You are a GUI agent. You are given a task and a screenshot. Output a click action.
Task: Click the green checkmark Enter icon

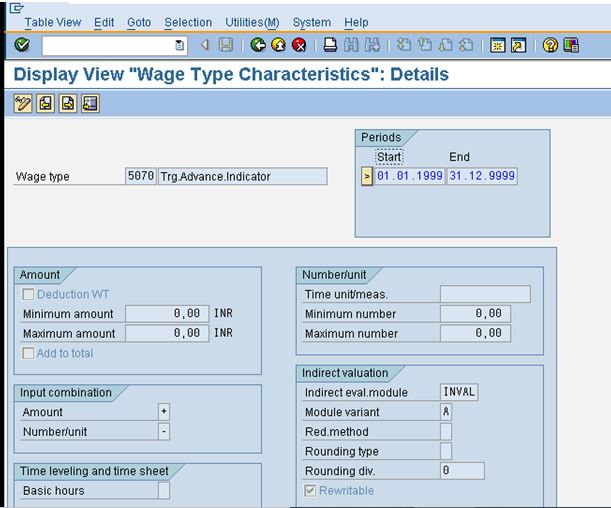[22, 45]
